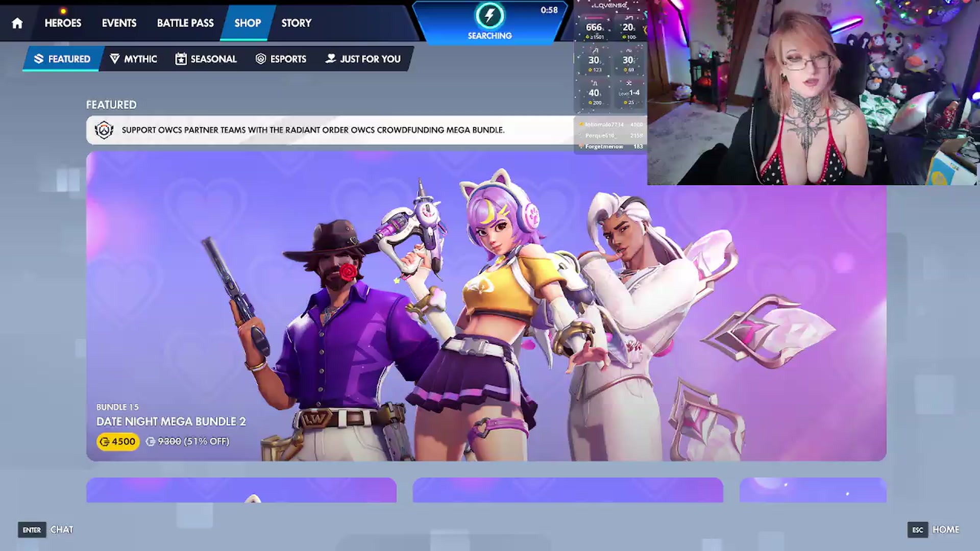980x551 pixels.
Task: Click the Just For You person icon
Action: point(331,58)
